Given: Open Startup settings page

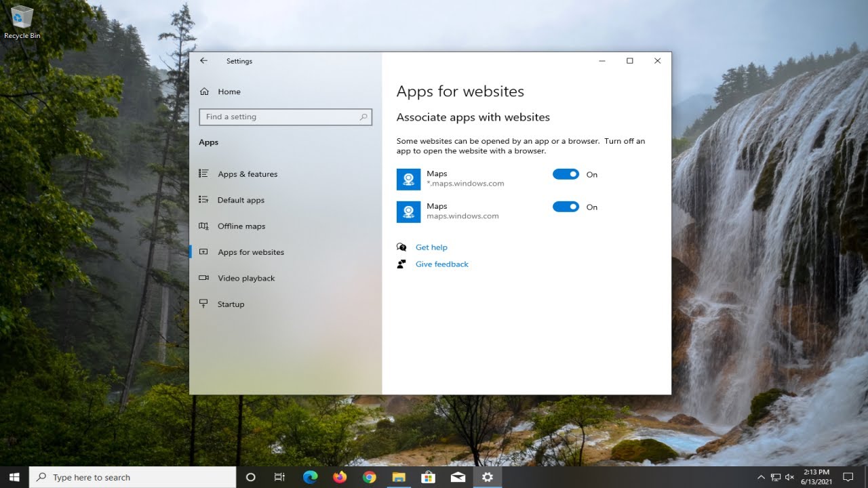Looking at the screenshot, I should pos(231,304).
